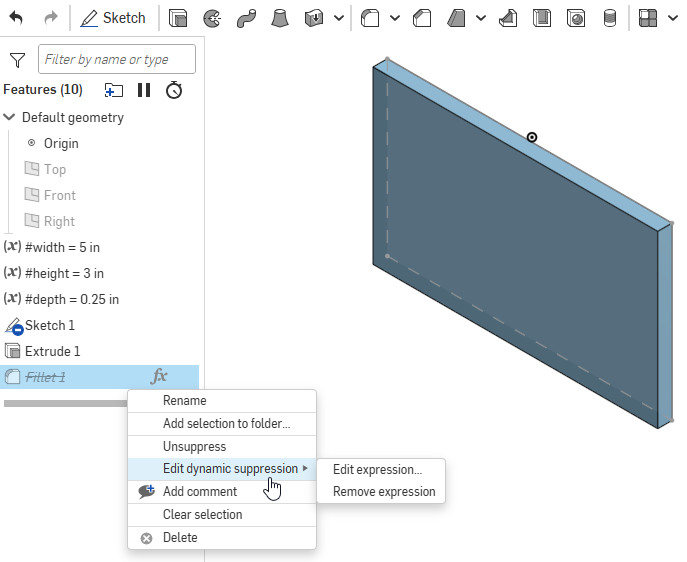The width and height of the screenshot is (687, 562).
Task: Click the fx expression icon on Fillet 1
Action: click(x=159, y=377)
